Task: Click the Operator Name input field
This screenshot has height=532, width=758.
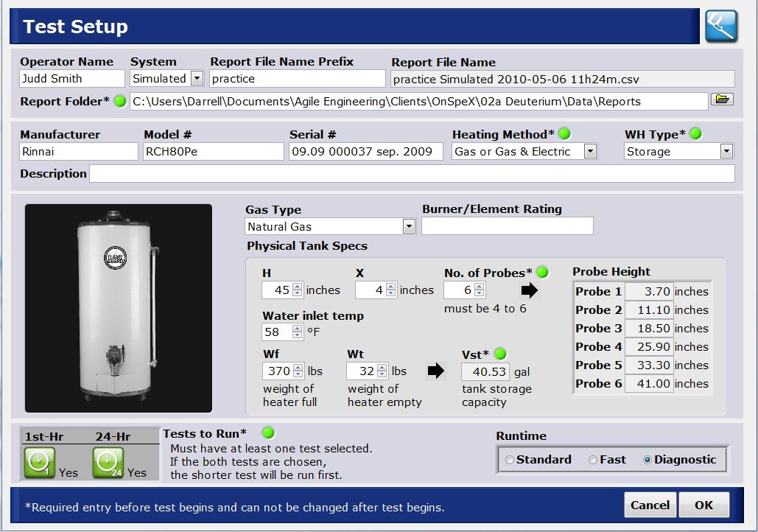Action: [72, 78]
